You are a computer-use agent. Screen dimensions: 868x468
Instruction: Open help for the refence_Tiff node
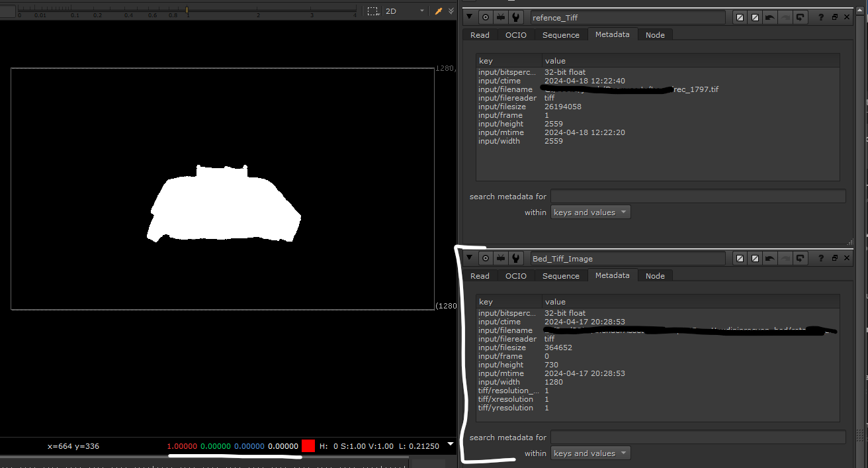tap(820, 17)
